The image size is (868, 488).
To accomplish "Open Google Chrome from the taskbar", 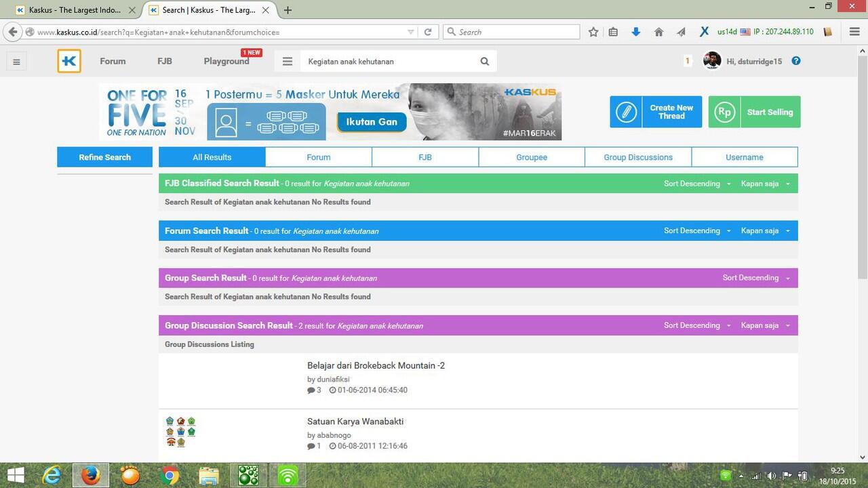I will tap(170, 476).
